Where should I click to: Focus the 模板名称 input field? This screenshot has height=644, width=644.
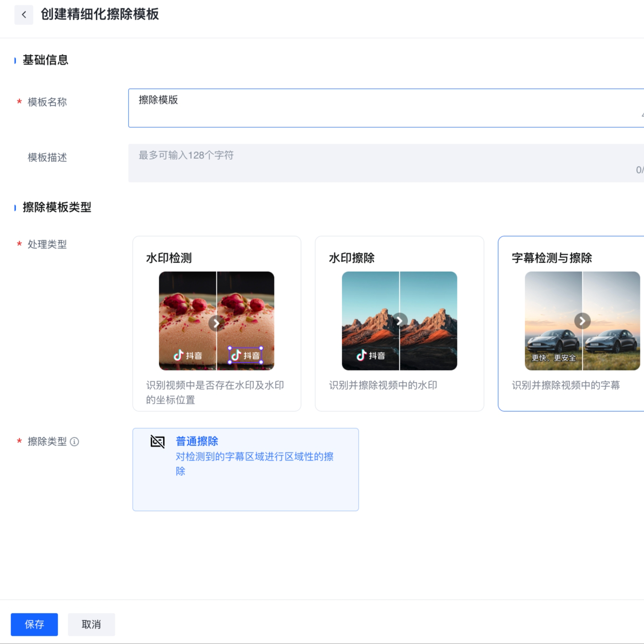coord(384,108)
